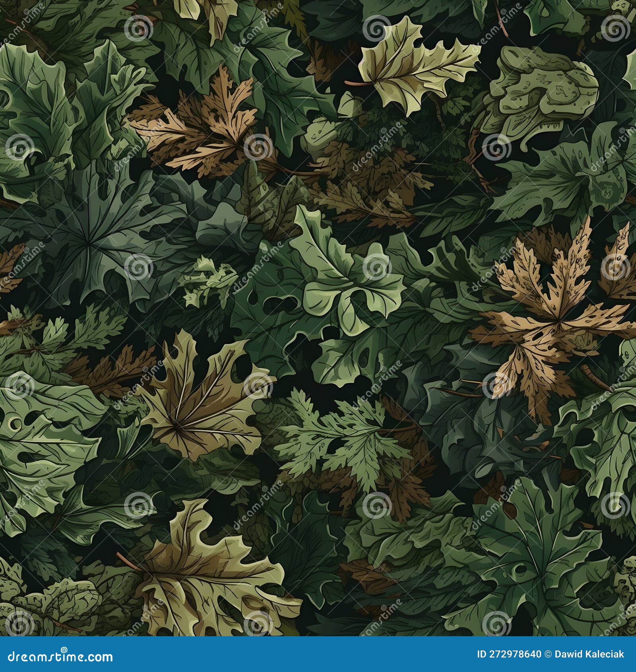The height and width of the screenshot is (672, 636).
Task: Click the copyright Dawid Kaleciak credit text
Action: 584,655
